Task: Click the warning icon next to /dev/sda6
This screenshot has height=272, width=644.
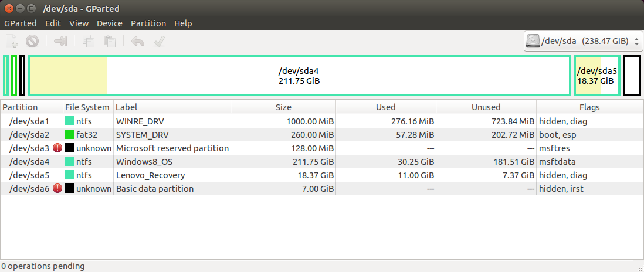Action: tap(57, 189)
